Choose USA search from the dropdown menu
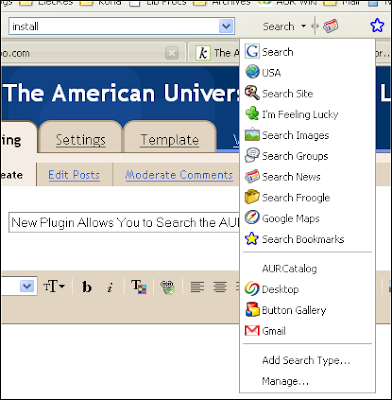This screenshot has height=400, width=392. click(307, 73)
